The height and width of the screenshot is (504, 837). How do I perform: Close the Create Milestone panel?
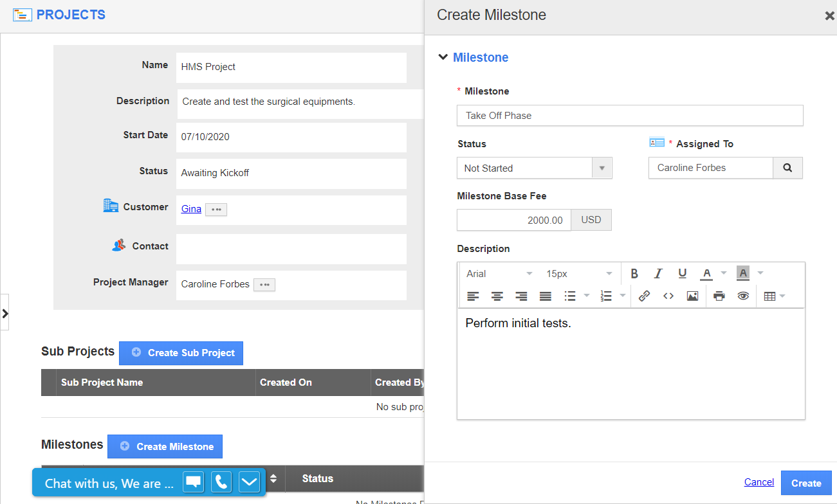[x=829, y=16]
